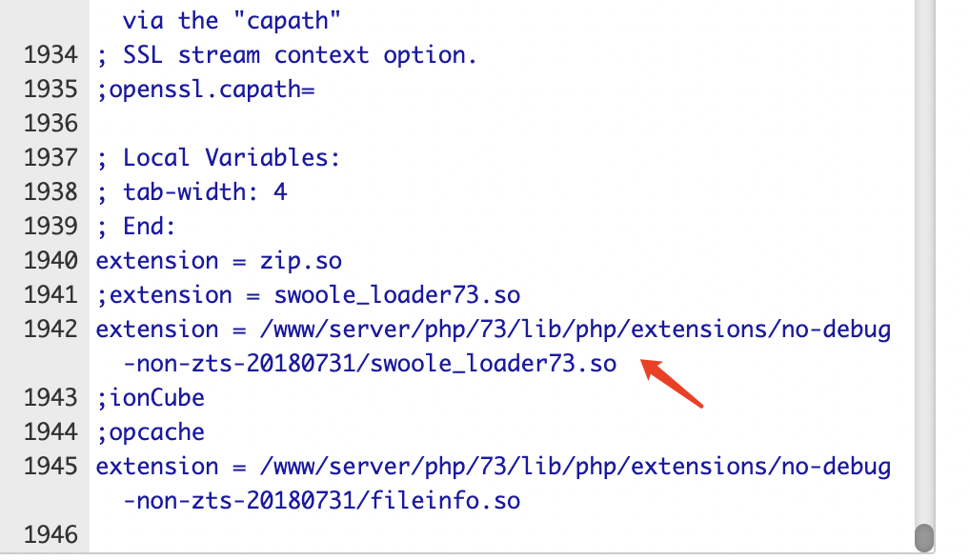970x560 pixels.
Task: Click the "; End:" comment line
Action: pyautogui.click(x=136, y=227)
